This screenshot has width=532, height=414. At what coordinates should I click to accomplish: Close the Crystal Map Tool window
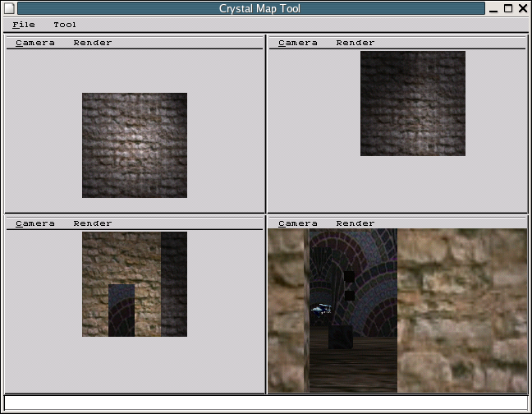(523, 8)
